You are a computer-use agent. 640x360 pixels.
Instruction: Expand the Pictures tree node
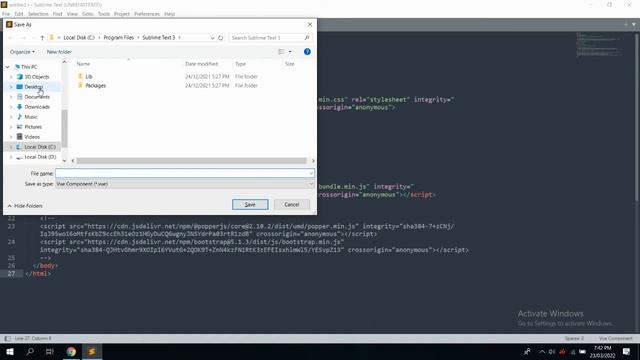[x=11, y=127]
